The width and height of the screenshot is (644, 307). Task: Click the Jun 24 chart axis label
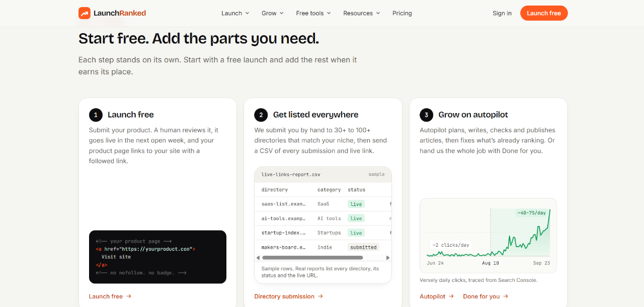(435, 263)
